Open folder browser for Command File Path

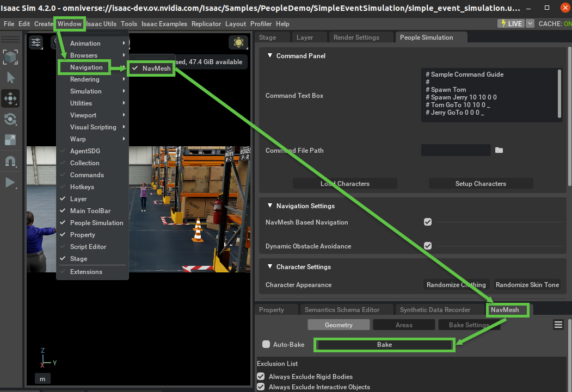499,150
